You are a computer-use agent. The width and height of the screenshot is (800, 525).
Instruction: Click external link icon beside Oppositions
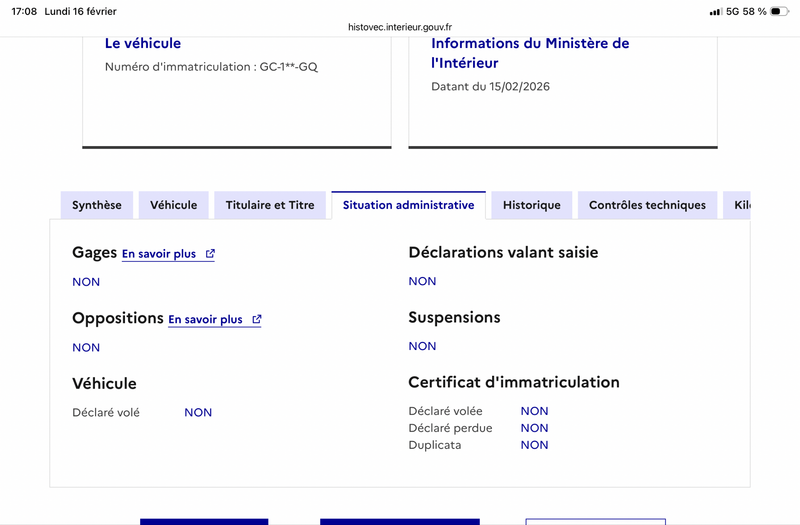257,319
